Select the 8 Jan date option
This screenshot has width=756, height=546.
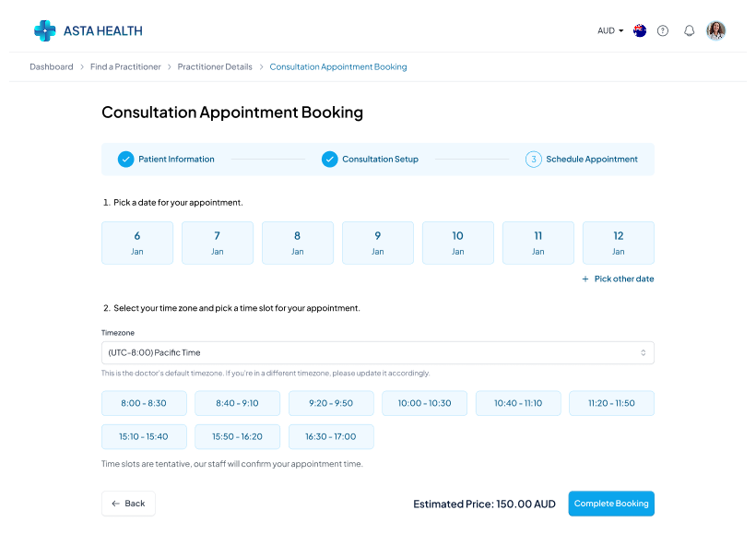pyautogui.click(x=297, y=243)
